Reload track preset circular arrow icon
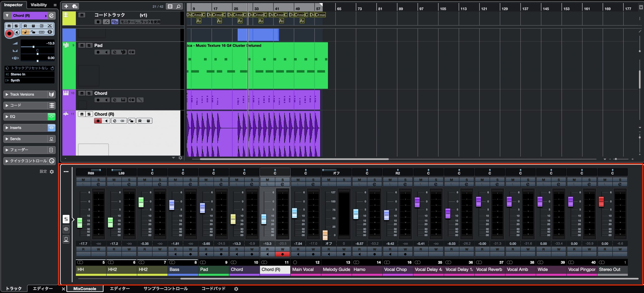This screenshot has width=644, height=293. tap(52, 68)
